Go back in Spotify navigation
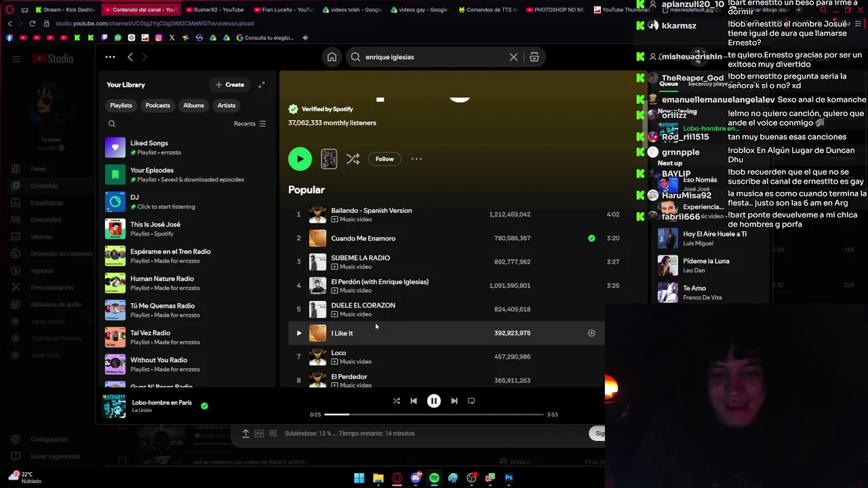868x488 pixels. click(x=130, y=57)
